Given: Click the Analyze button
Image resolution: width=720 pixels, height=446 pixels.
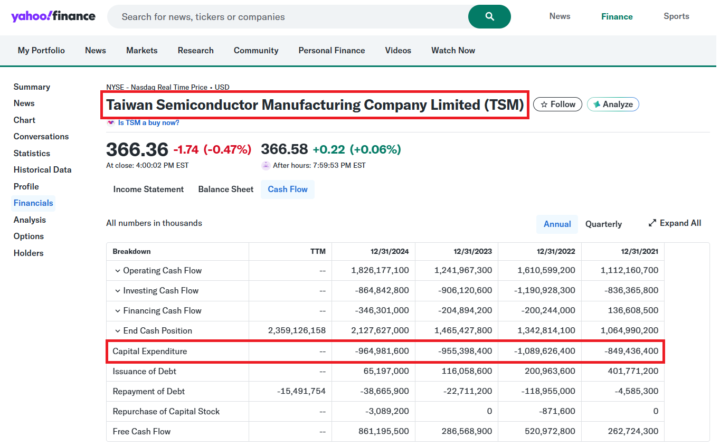Looking at the screenshot, I should click(x=613, y=105).
